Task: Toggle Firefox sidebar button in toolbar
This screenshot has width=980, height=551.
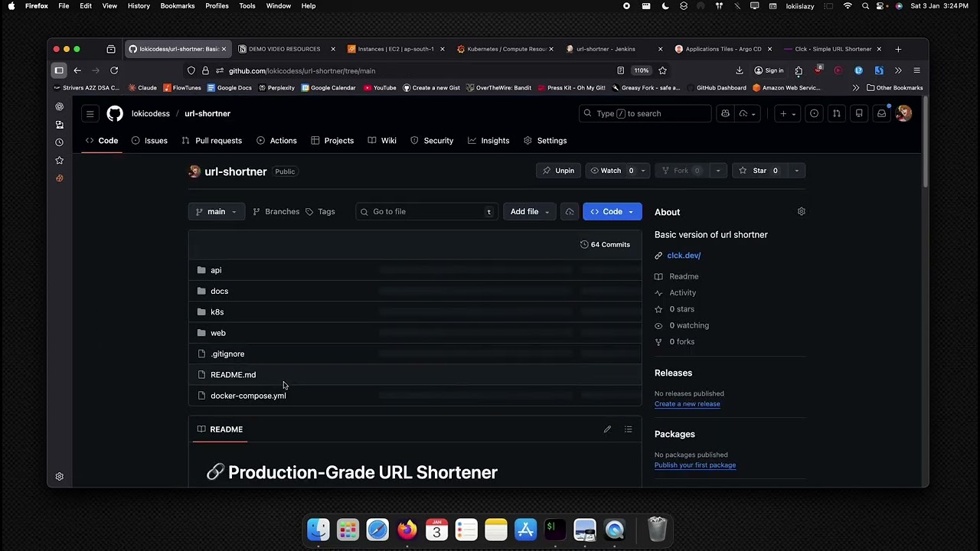Action: [x=59, y=70]
